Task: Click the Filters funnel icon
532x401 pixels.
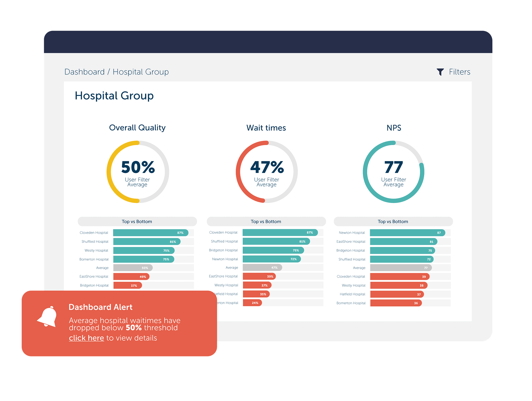Action: [440, 72]
